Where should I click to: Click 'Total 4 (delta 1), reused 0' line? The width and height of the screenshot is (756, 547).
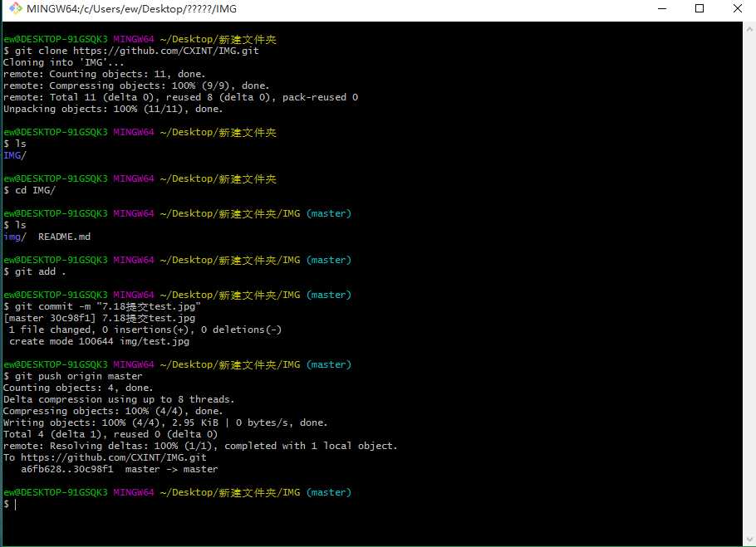(x=110, y=434)
